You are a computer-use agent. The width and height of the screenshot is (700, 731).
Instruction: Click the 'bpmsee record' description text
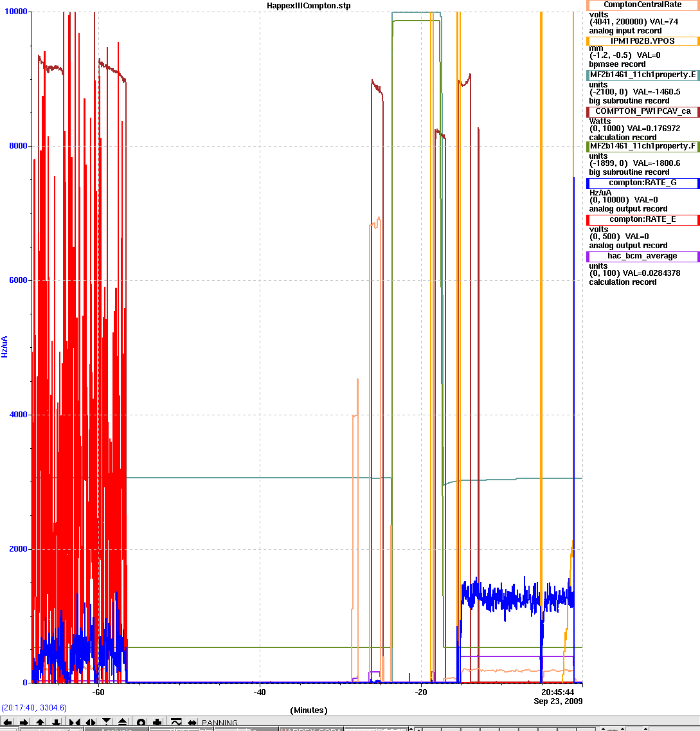(617, 64)
